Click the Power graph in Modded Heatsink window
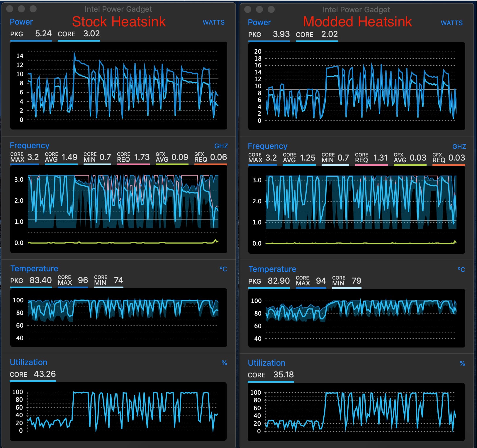Screen dimensions: 477x448 357,86
